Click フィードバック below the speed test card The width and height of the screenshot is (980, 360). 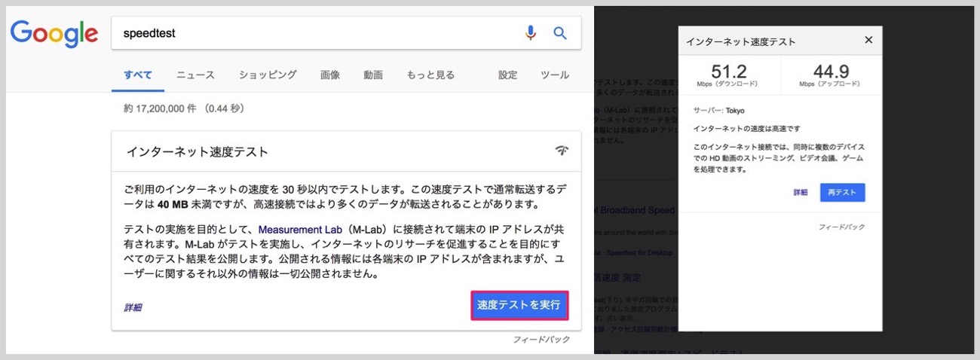tap(541, 340)
